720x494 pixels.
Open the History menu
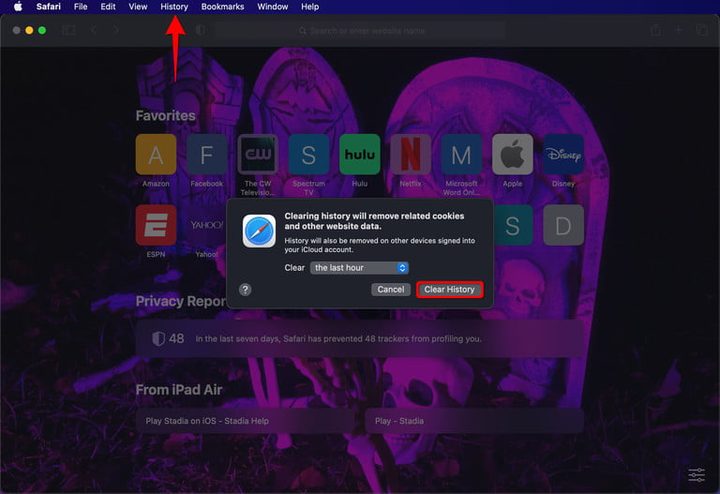(x=174, y=7)
